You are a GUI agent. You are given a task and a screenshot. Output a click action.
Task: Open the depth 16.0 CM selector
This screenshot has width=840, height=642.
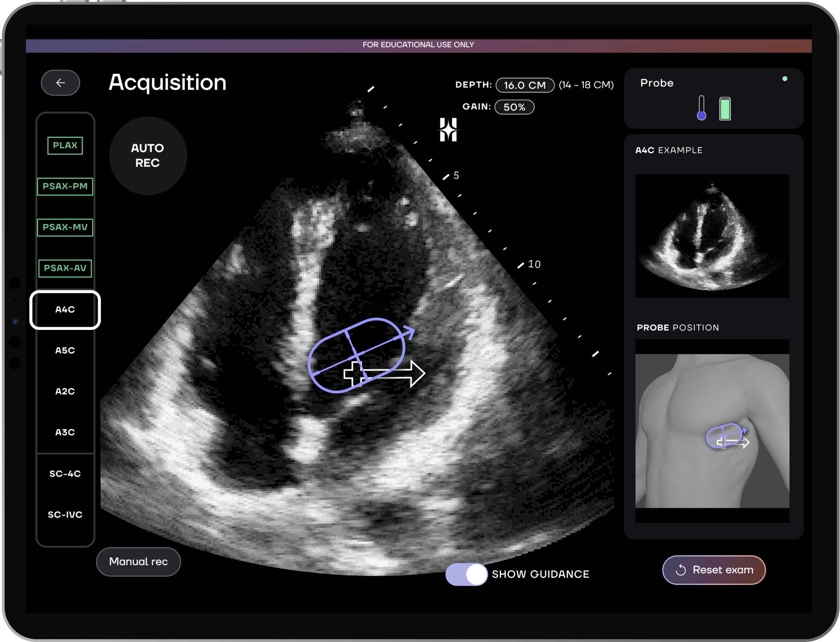[525, 85]
